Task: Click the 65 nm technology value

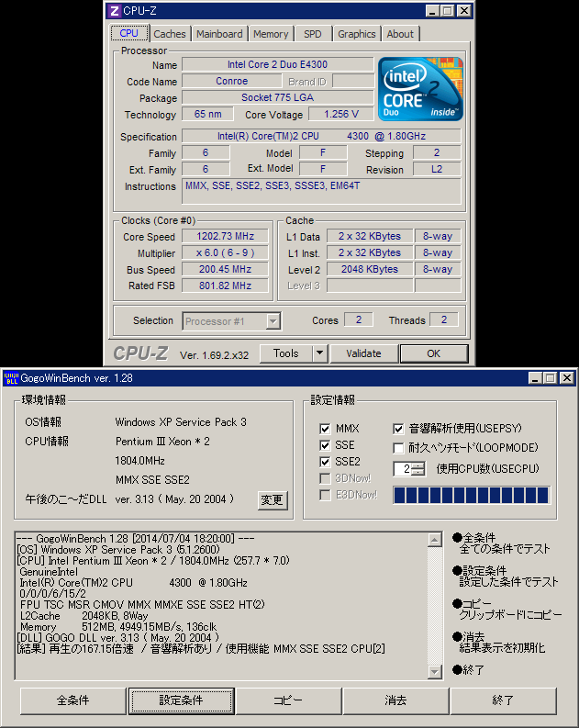Action: [x=208, y=114]
